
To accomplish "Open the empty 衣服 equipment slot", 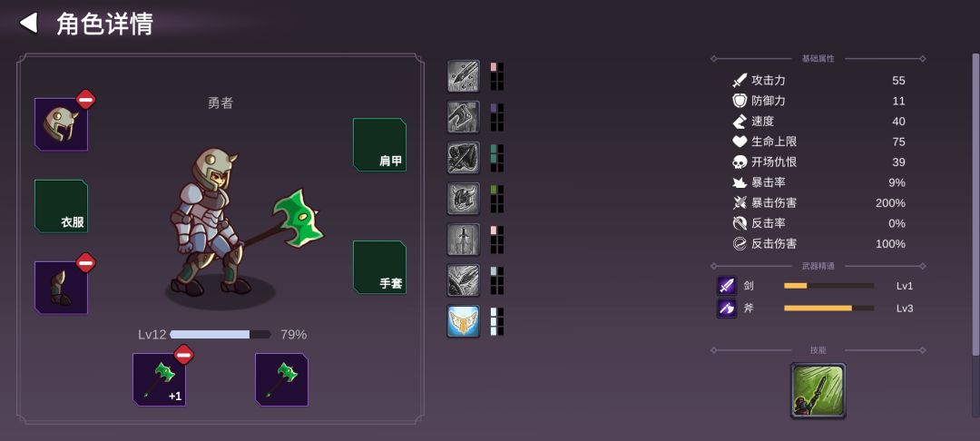I will coord(62,206).
